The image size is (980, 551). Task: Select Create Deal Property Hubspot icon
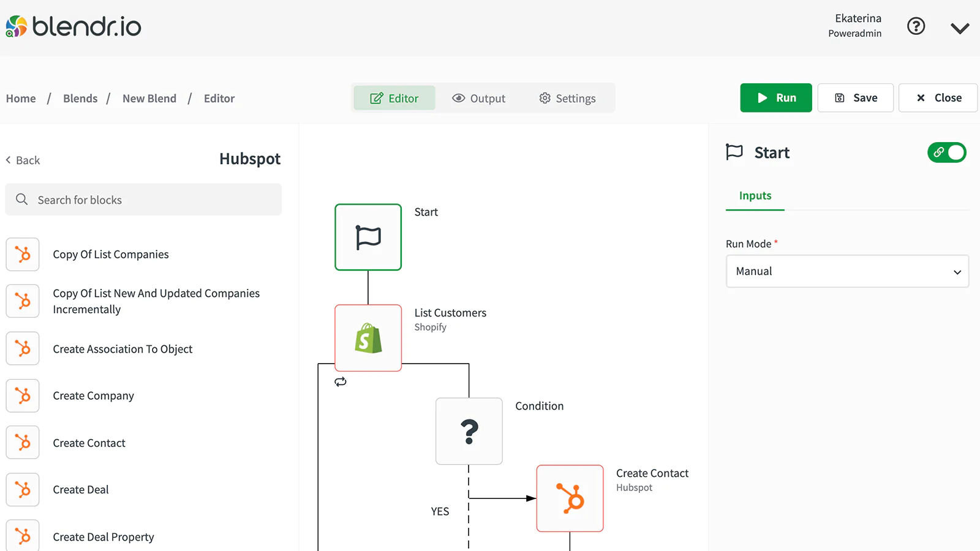23,536
